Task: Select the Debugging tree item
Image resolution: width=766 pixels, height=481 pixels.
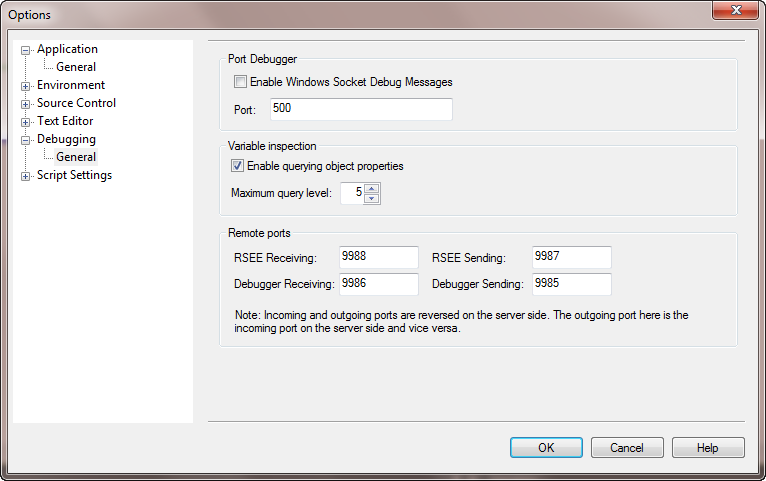Action: click(66, 139)
